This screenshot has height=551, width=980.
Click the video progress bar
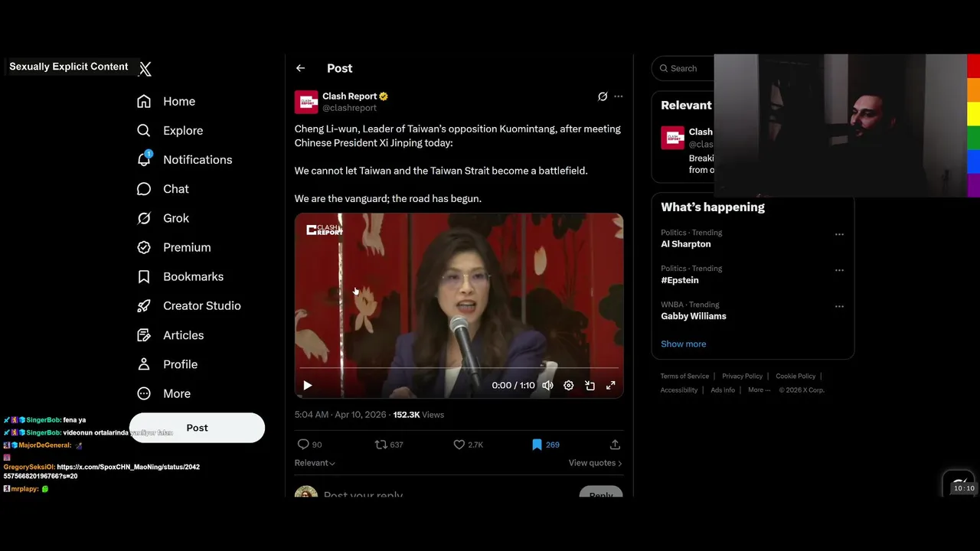(x=459, y=368)
